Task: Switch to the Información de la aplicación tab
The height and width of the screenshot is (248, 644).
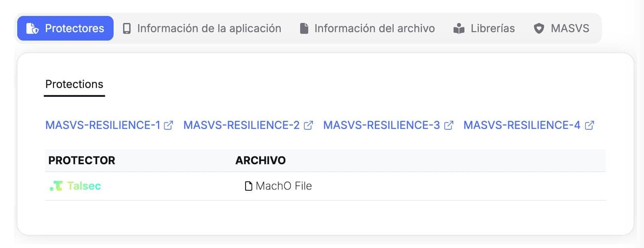Action: [209, 28]
